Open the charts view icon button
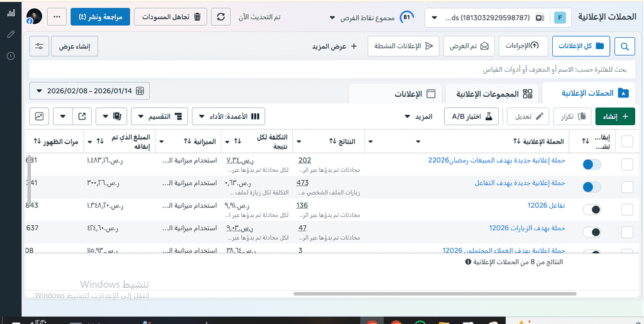The width and height of the screenshot is (644, 324). pyautogui.click(x=40, y=116)
